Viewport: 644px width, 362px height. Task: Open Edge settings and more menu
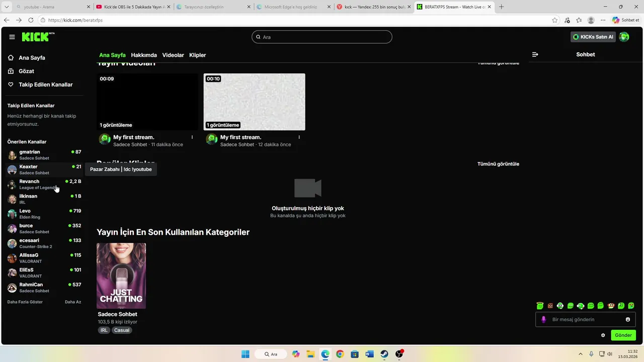pyautogui.click(x=603, y=20)
